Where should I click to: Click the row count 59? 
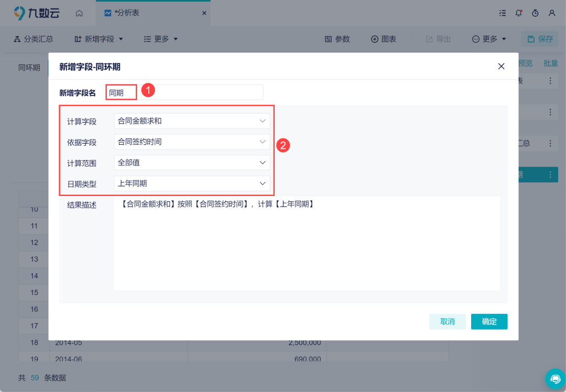(x=35, y=378)
